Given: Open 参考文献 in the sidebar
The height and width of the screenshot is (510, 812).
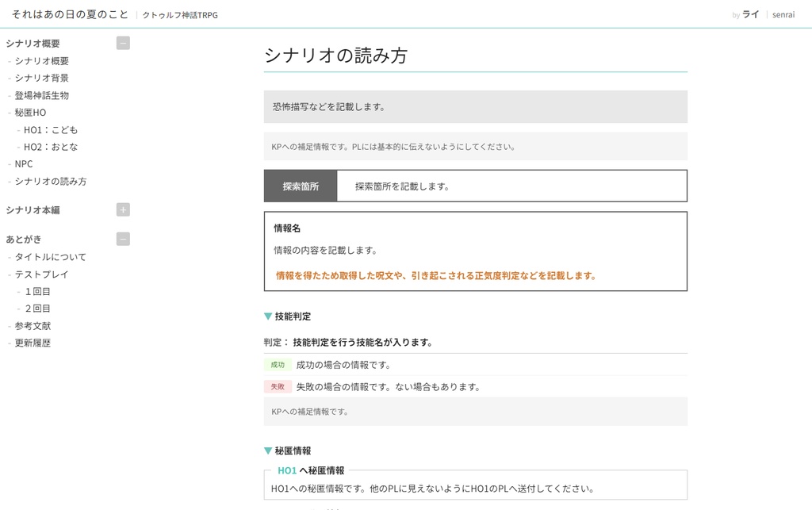Looking at the screenshot, I should tap(33, 326).
